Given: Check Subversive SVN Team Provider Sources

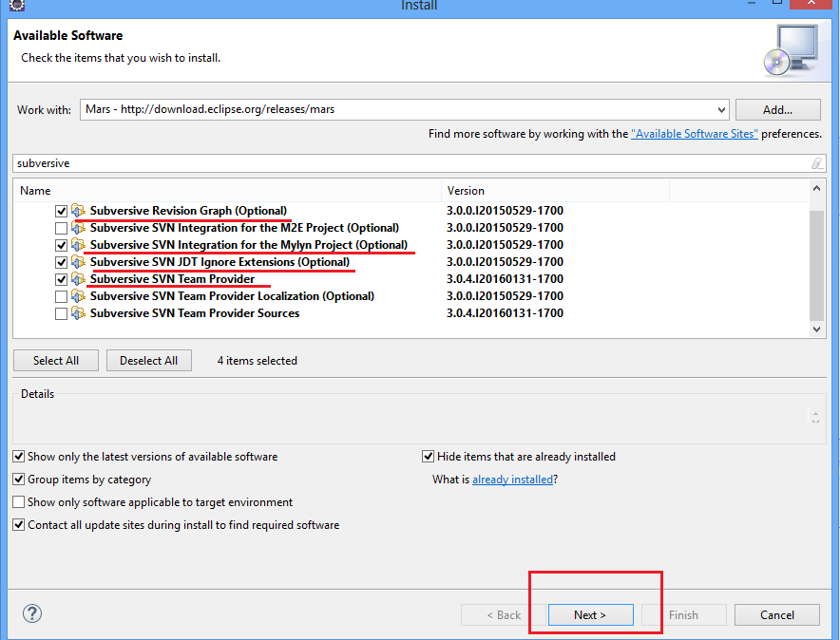Looking at the screenshot, I should (61, 314).
